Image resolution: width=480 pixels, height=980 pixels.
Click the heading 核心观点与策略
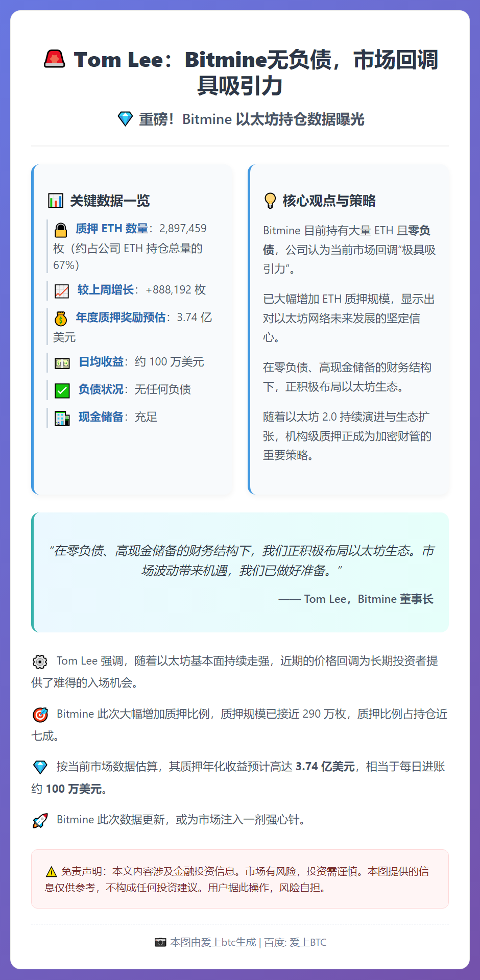(x=329, y=201)
